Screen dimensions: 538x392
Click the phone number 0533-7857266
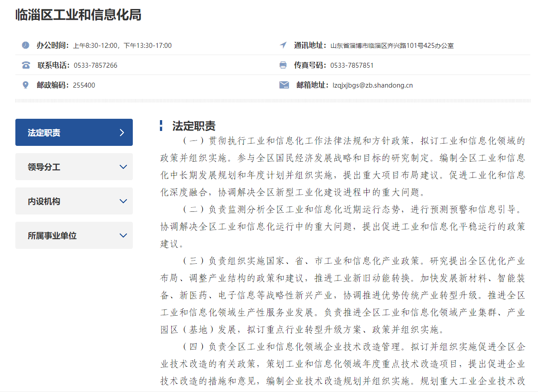[x=95, y=65]
